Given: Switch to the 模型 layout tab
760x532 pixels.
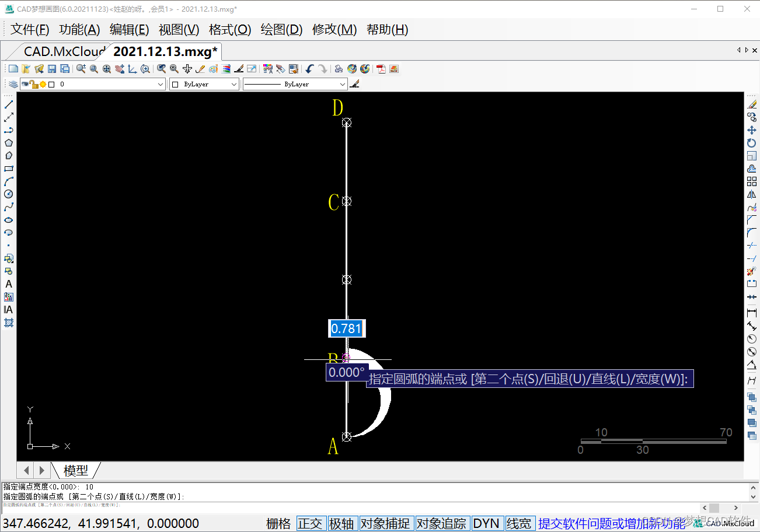Looking at the screenshot, I should 76,470.
